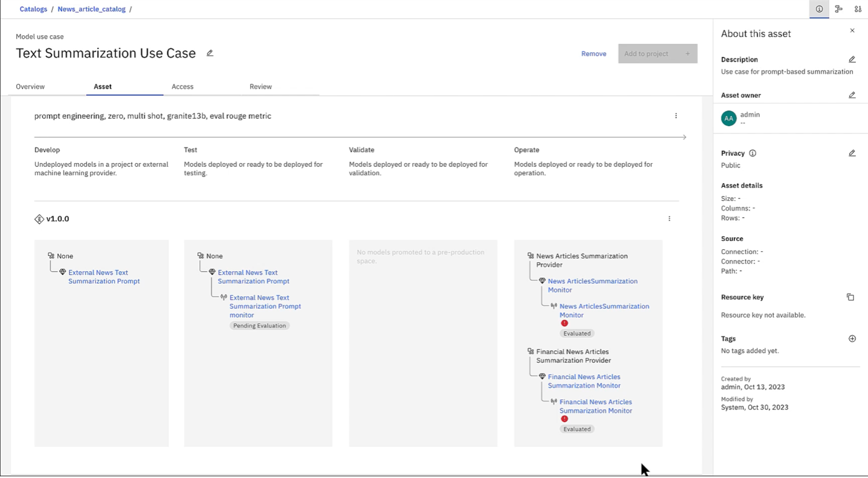Show the Privacy tooltip info icon

pyautogui.click(x=752, y=153)
